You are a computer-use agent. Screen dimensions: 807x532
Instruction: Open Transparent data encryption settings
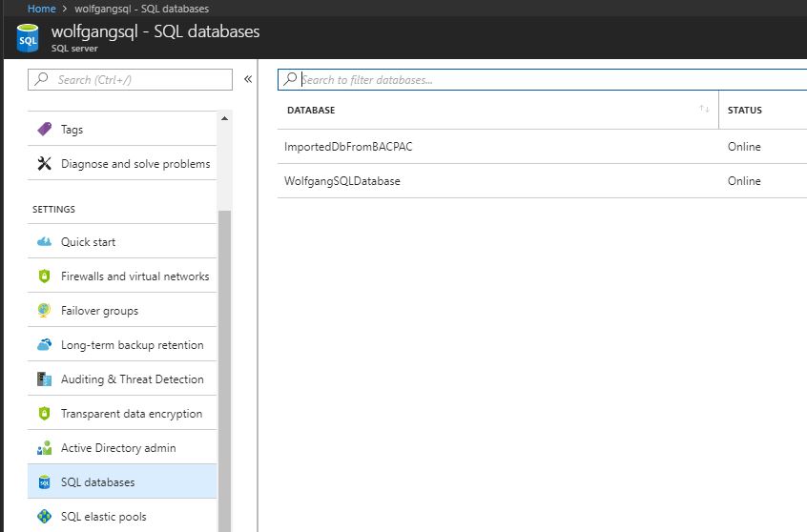[x=122, y=413]
